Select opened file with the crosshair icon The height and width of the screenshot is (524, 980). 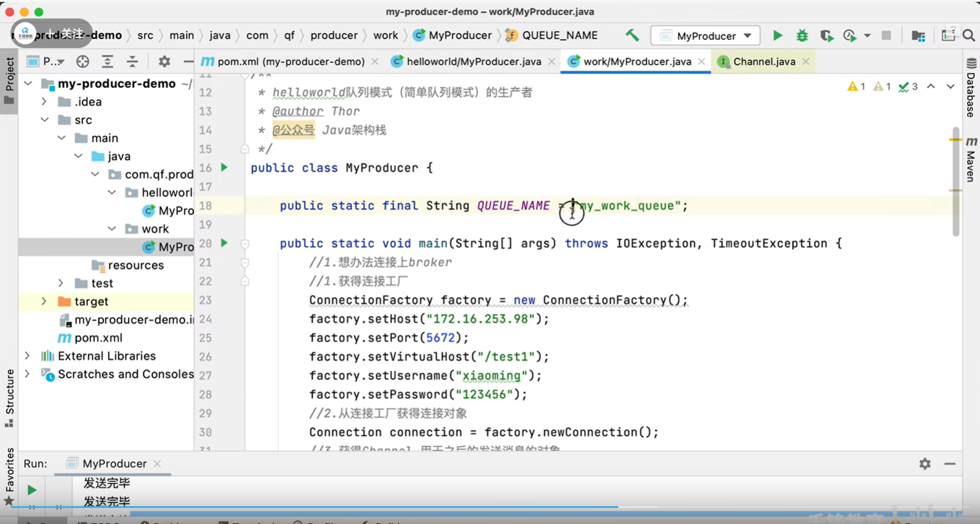pos(82,62)
